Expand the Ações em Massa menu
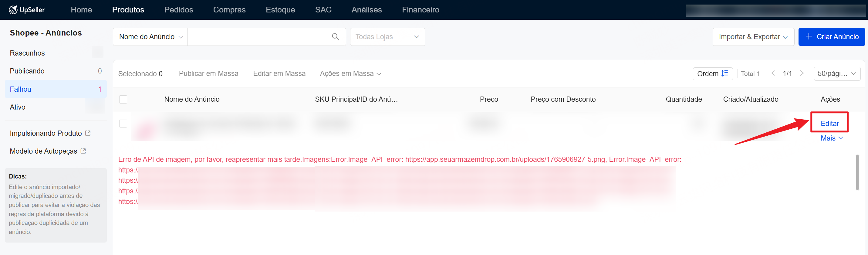This screenshot has height=255, width=868. [350, 73]
